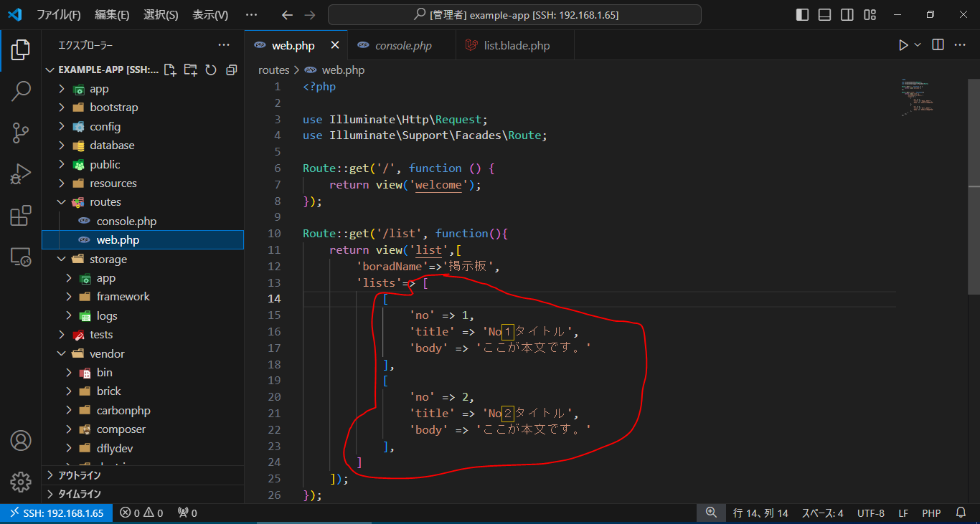Open Remote Explorer view
This screenshot has width=980, height=524.
[21, 257]
